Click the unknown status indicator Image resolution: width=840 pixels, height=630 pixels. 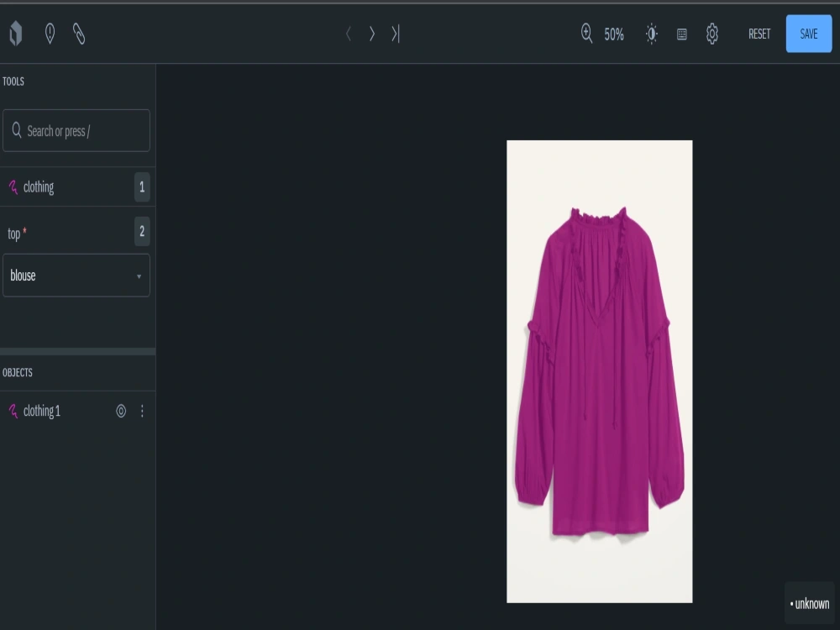coord(810,604)
